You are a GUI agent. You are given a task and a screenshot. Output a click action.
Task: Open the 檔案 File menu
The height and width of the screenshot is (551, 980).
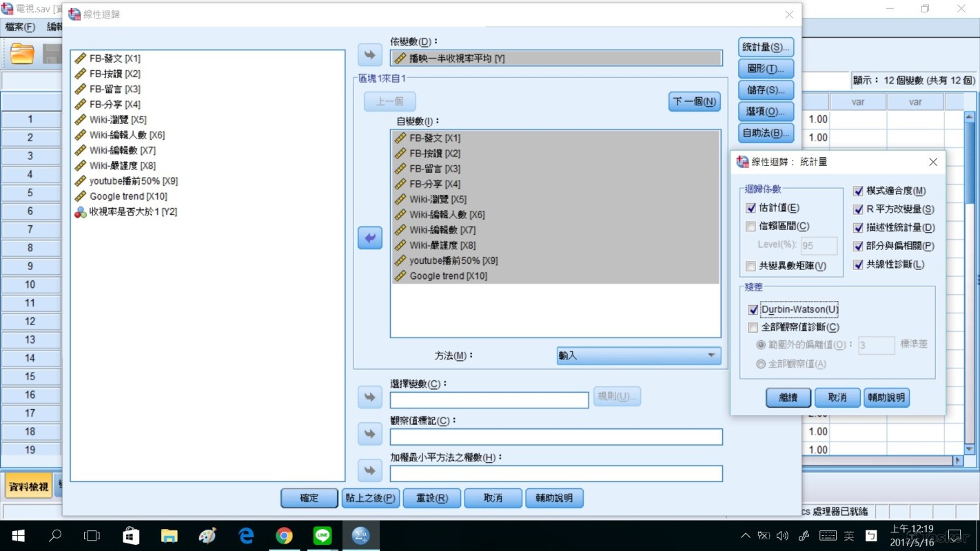(20, 27)
